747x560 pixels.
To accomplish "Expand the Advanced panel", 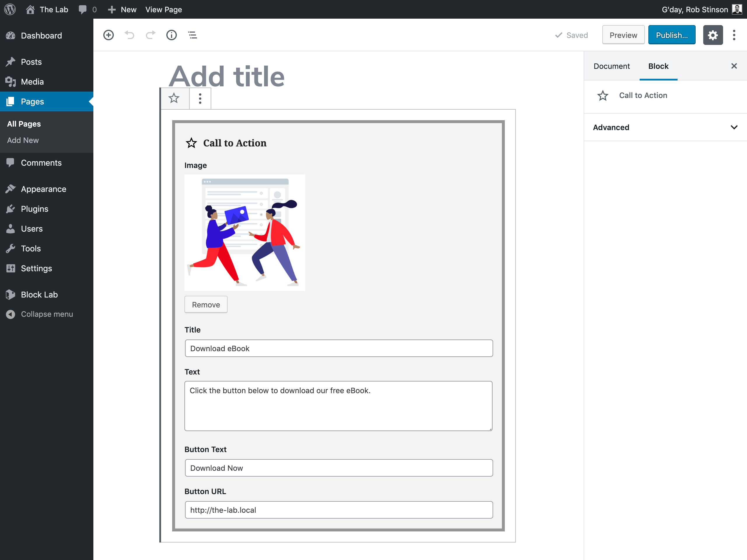I will tap(665, 127).
